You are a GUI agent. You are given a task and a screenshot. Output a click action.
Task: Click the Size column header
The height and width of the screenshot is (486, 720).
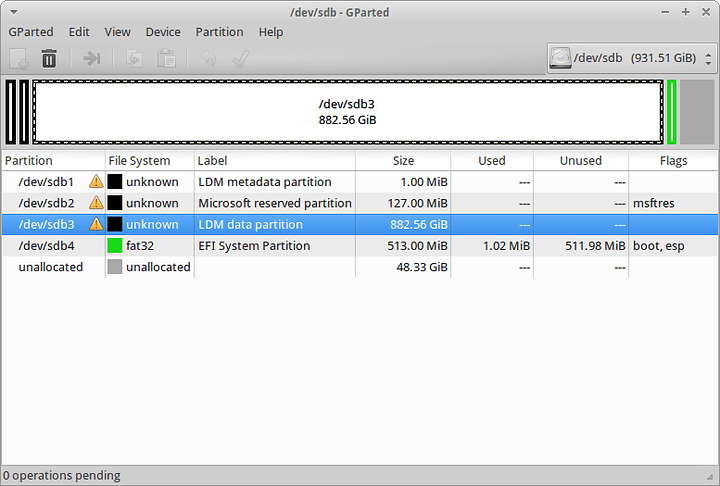pyautogui.click(x=403, y=160)
